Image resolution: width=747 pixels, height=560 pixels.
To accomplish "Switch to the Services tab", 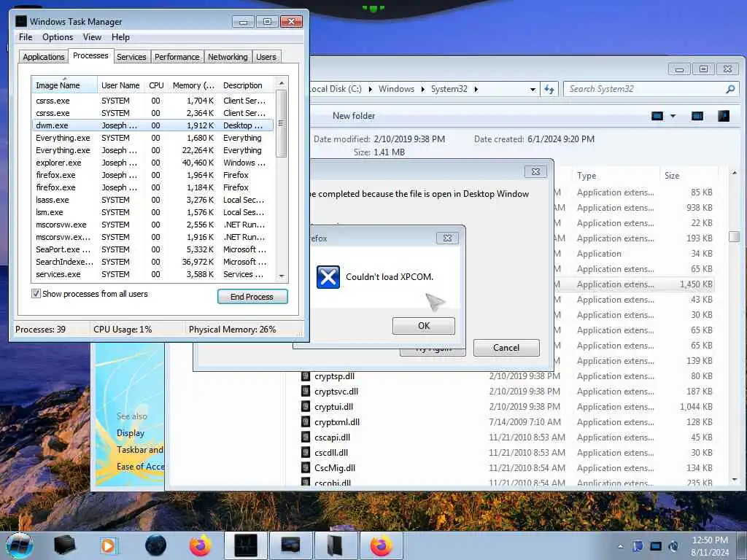I will (131, 57).
